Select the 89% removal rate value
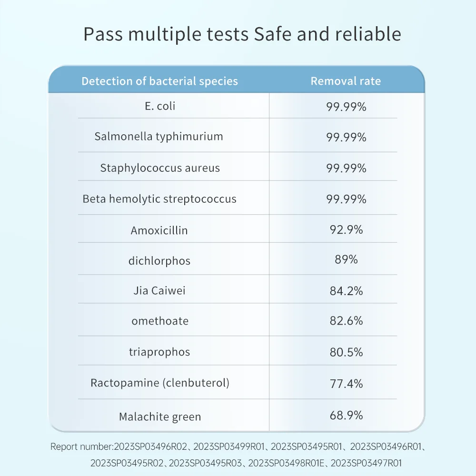This screenshot has width=476, height=476. [346, 260]
